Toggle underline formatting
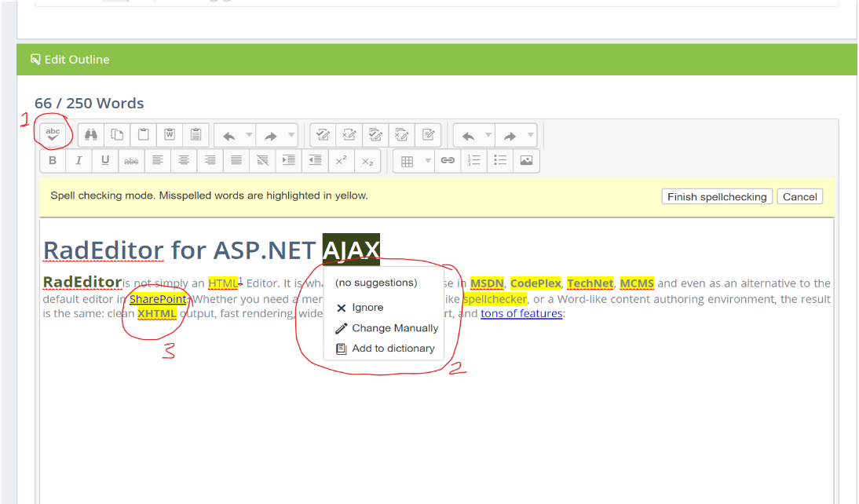The height and width of the screenshot is (504, 859). pyautogui.click(x=105, y=160)
